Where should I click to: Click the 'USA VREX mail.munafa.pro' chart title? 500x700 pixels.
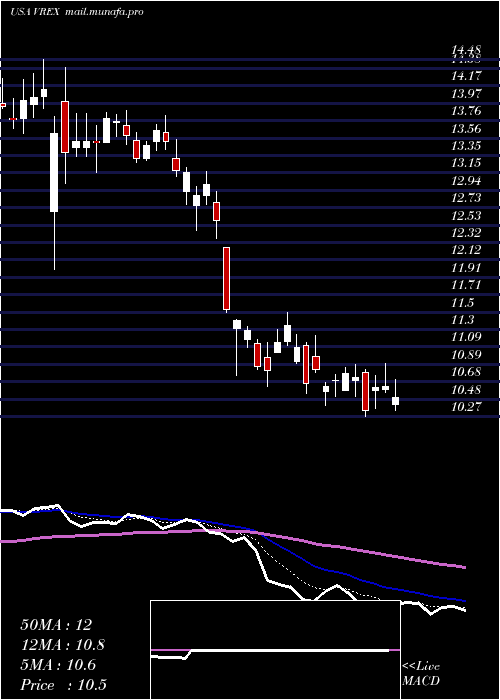click(x=77, y=12)
